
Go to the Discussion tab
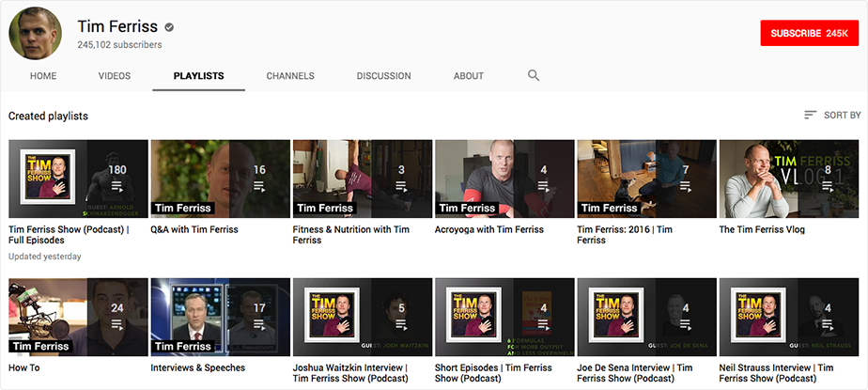(x=383, y=76)
